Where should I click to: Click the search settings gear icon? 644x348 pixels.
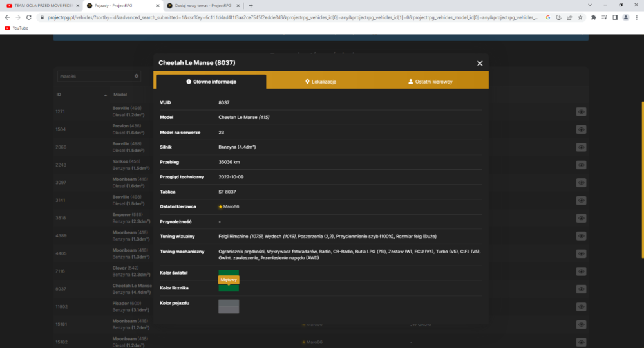click(137, 76)
